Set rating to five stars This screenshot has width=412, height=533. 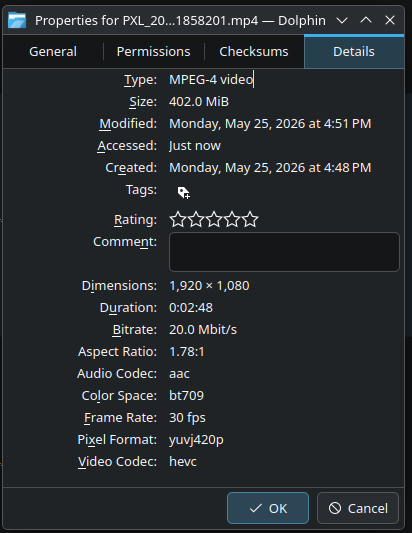pyautogui.click(x=250, y=219)
